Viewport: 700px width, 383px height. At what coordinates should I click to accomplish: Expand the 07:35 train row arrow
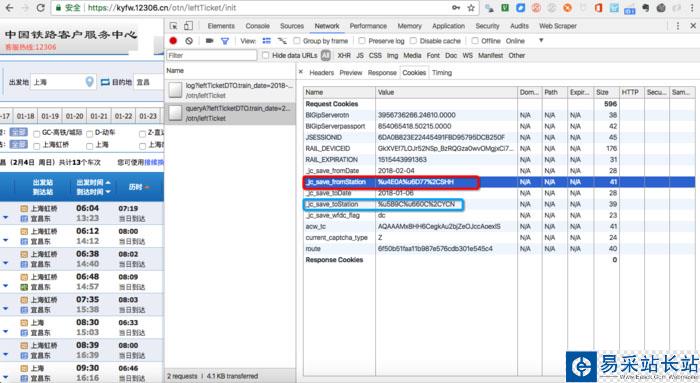pyautogui.click(x=5, y=309)
